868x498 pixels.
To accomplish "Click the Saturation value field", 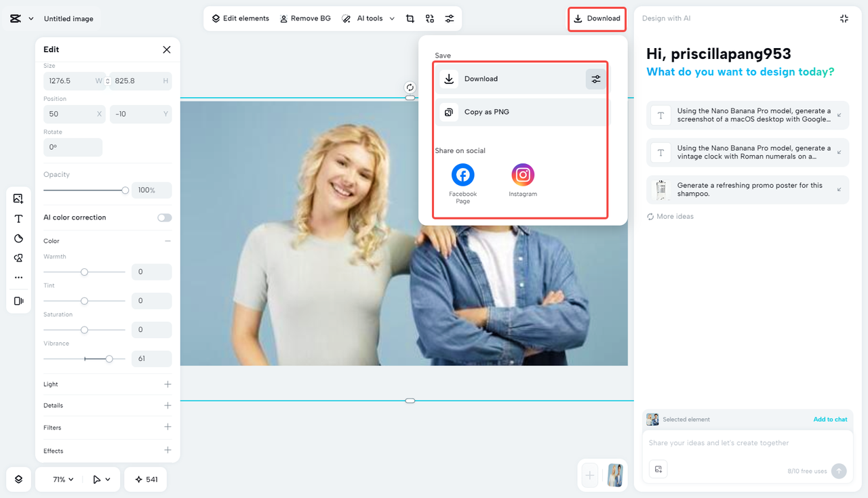I will [x=151, y=330].
